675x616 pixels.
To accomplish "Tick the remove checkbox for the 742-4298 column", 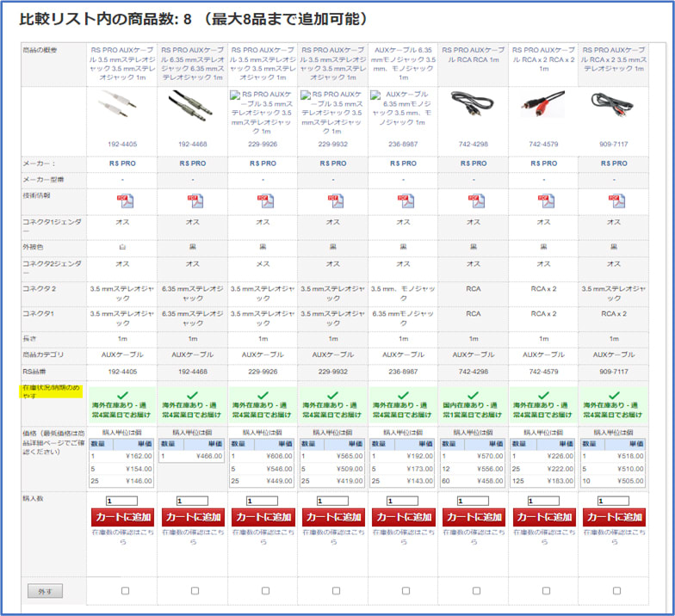I will pos(476,590).
